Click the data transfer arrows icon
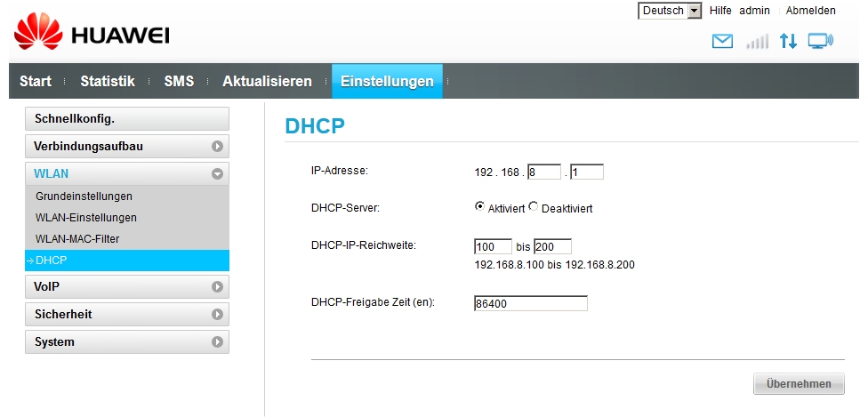 pyautogui.click(x=788, y=41)
